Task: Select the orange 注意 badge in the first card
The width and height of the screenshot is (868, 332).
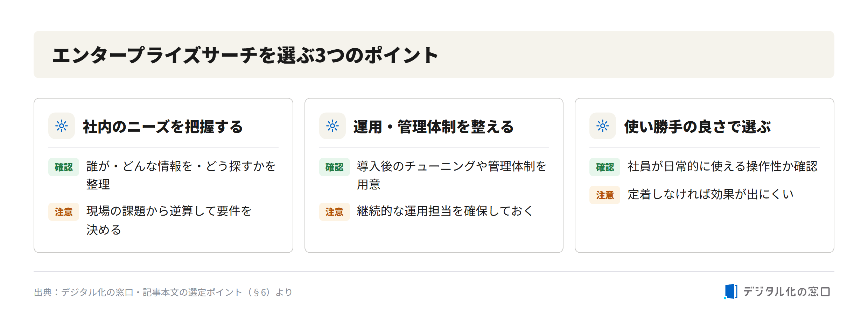Action: (64, 212)
